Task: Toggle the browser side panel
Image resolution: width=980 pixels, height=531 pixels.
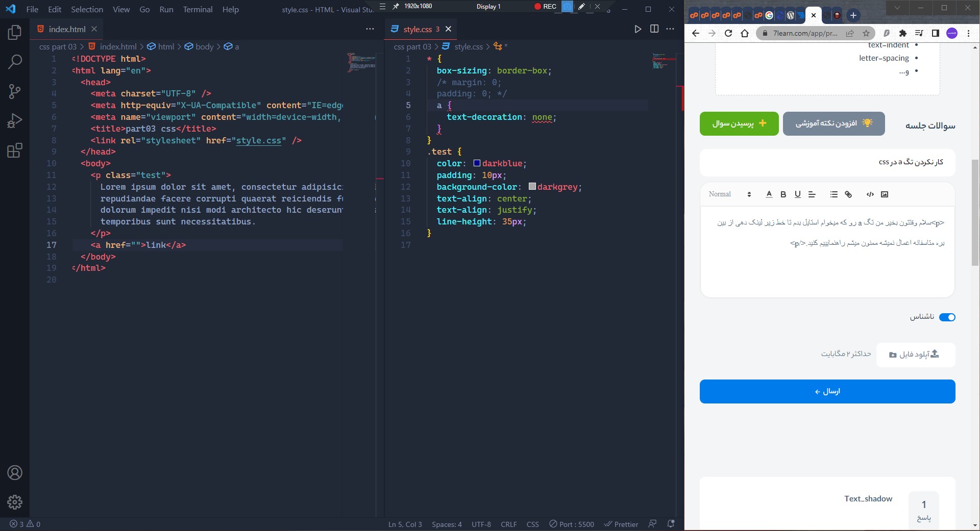Action: (x=935, y=33)
